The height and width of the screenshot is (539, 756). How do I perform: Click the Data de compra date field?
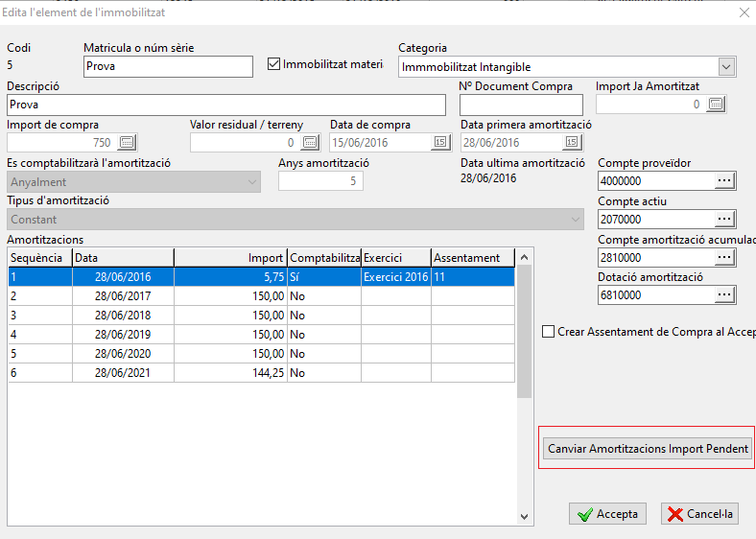pyautogui.click(x=381, y=143)
